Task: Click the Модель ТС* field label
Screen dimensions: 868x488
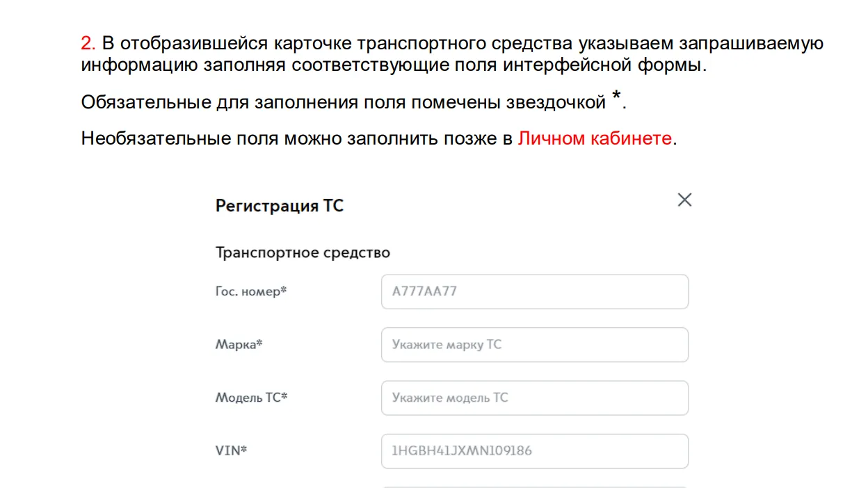Action: point(251,398)
